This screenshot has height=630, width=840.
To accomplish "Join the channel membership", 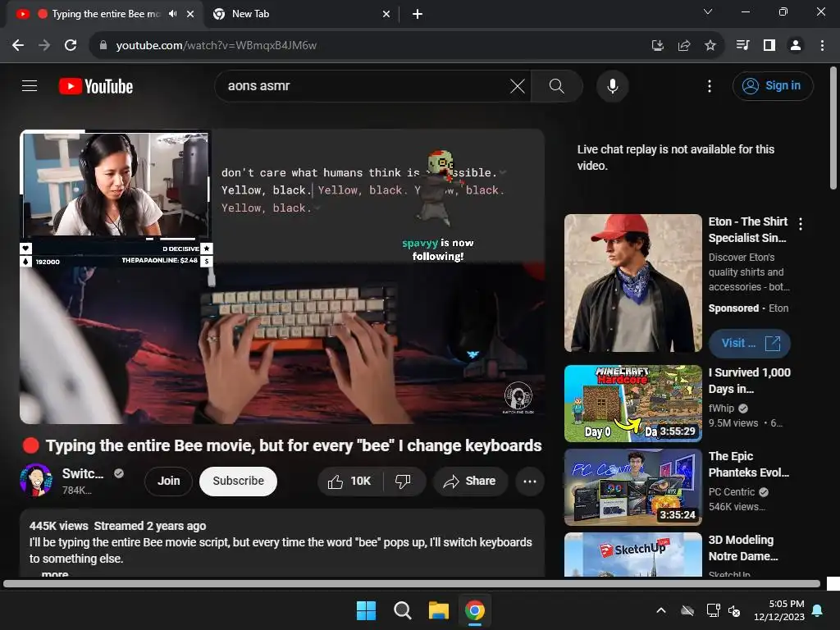I will click(168, 481).
